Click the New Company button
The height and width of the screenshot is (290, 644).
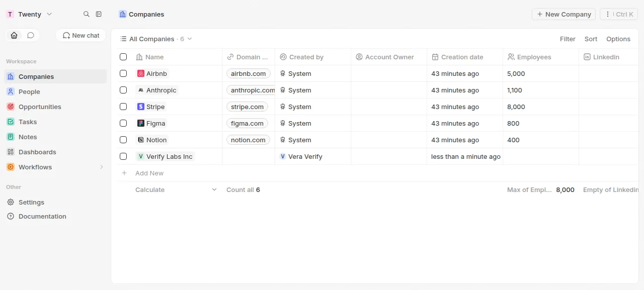pyautogui.click(x=563, y=14)
